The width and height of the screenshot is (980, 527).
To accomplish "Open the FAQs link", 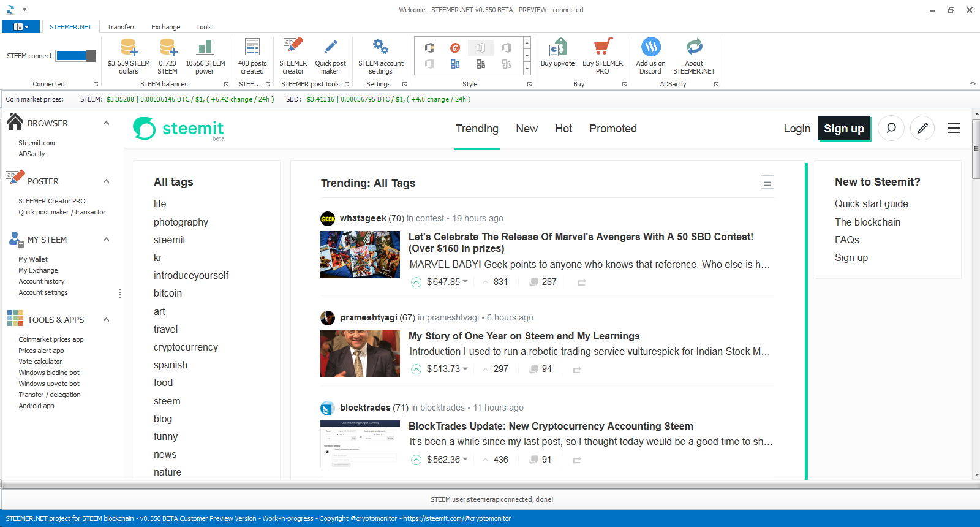I will click(847, 240).
